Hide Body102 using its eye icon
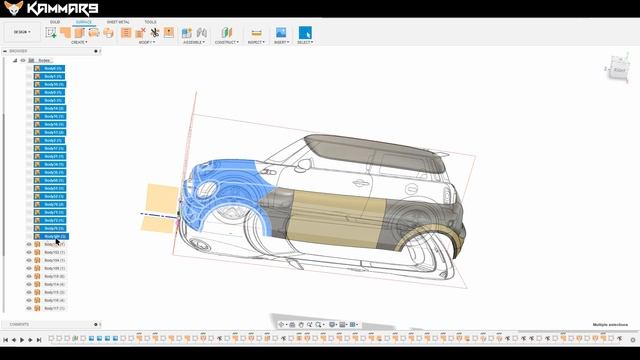This screenshot has width=640, height=360. pos(29,252)
